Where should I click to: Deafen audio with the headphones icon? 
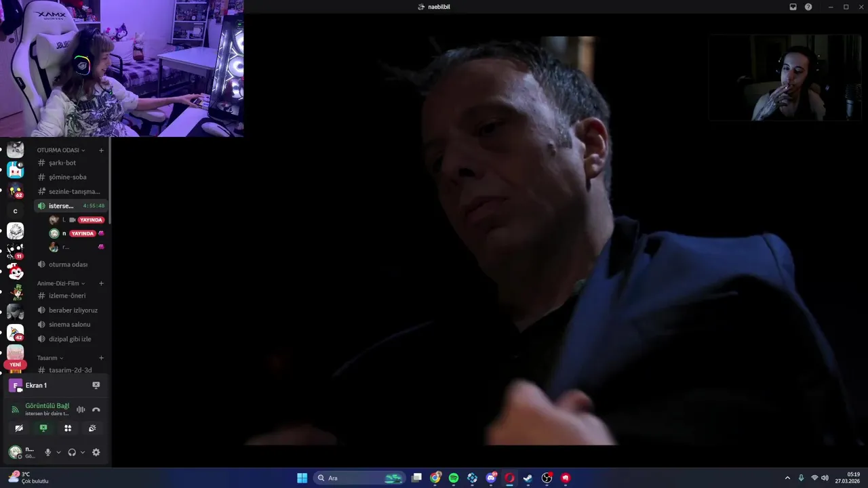coord(72,452)
